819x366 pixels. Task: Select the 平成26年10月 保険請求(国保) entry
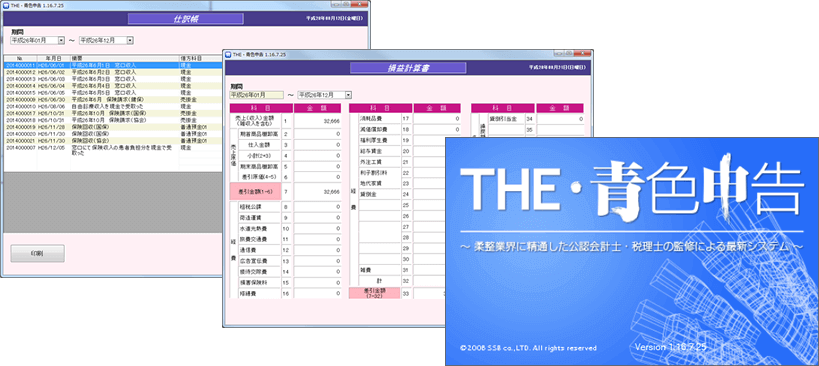112,113
